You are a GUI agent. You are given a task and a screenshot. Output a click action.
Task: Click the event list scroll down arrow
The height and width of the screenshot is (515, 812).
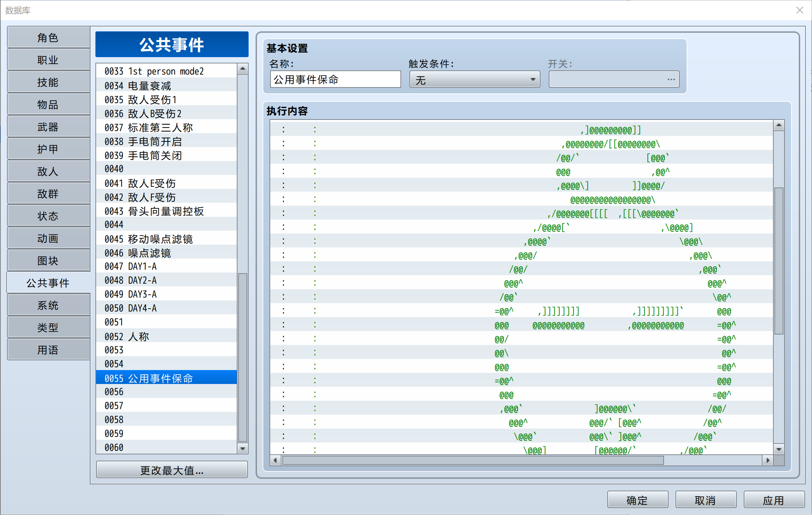(x=243, y=448)
